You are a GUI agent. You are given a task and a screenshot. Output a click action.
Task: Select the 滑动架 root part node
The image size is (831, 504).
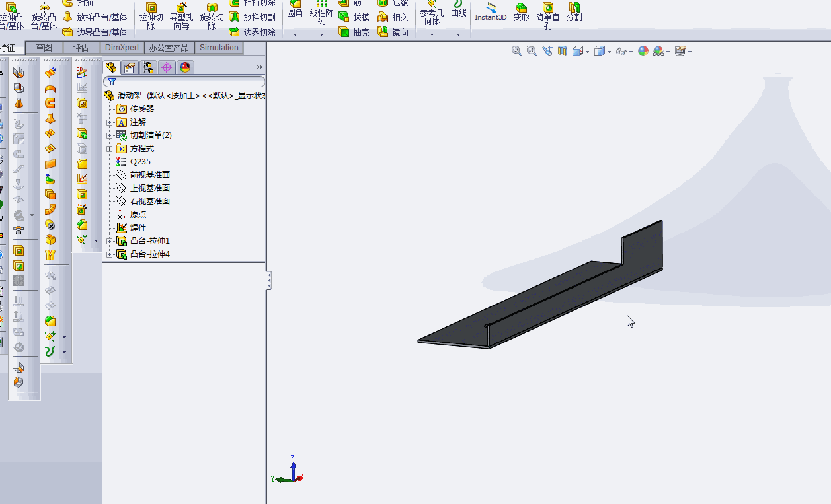click(x=185, y=96)
